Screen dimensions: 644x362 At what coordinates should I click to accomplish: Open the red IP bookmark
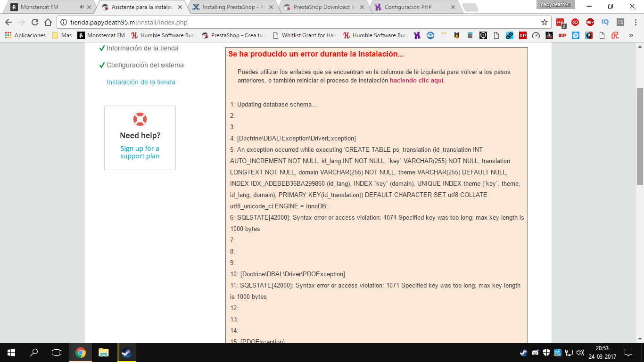tap(523, 35)
